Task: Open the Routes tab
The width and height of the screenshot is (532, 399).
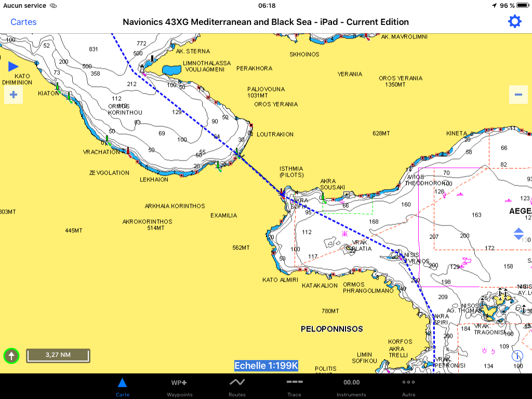Action: click(237, 387)
